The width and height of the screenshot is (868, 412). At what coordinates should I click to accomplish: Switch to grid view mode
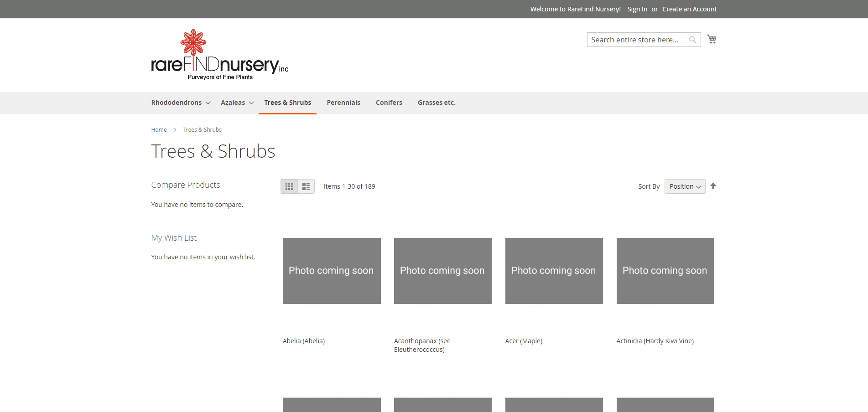[289, 186]
